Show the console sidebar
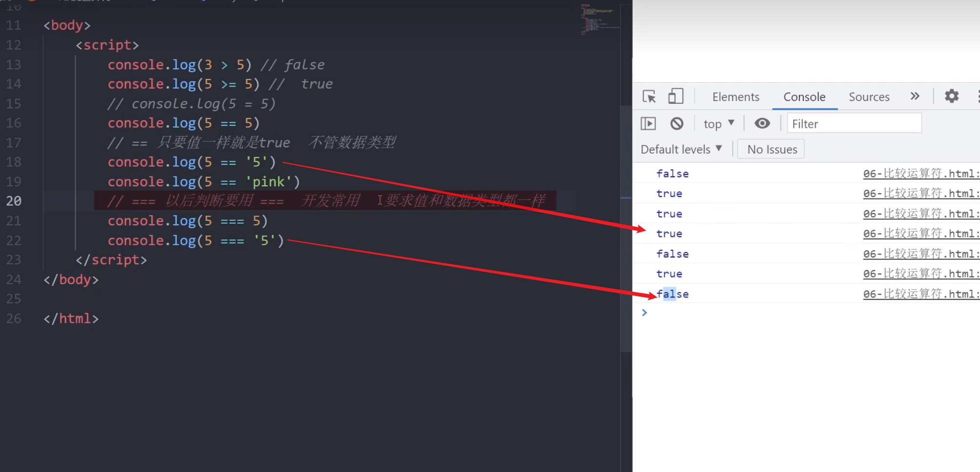The width and height of the screenshot is (980, 472). click(x=648, y=124)
